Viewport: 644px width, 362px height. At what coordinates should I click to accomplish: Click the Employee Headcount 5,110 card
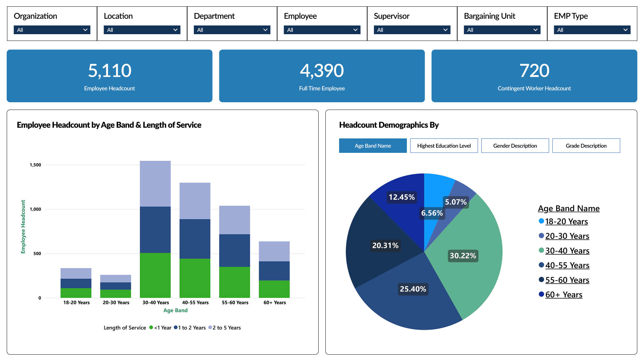[109, 76]
